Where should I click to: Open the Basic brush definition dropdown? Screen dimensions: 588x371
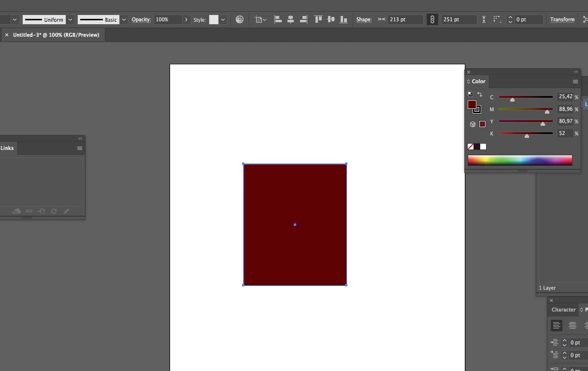pyautogui.click(x=124, y=19)
